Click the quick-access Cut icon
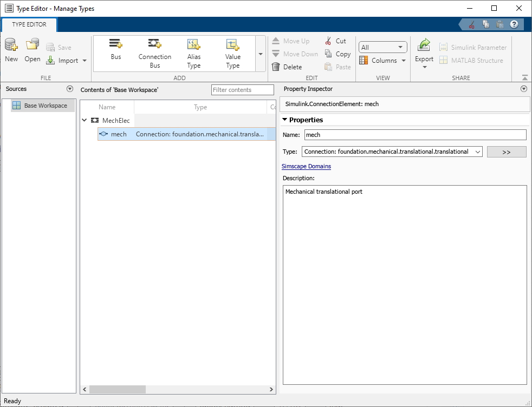Viewport: 532px width, 407px height. pyautogui.click(x=471, y=24)
